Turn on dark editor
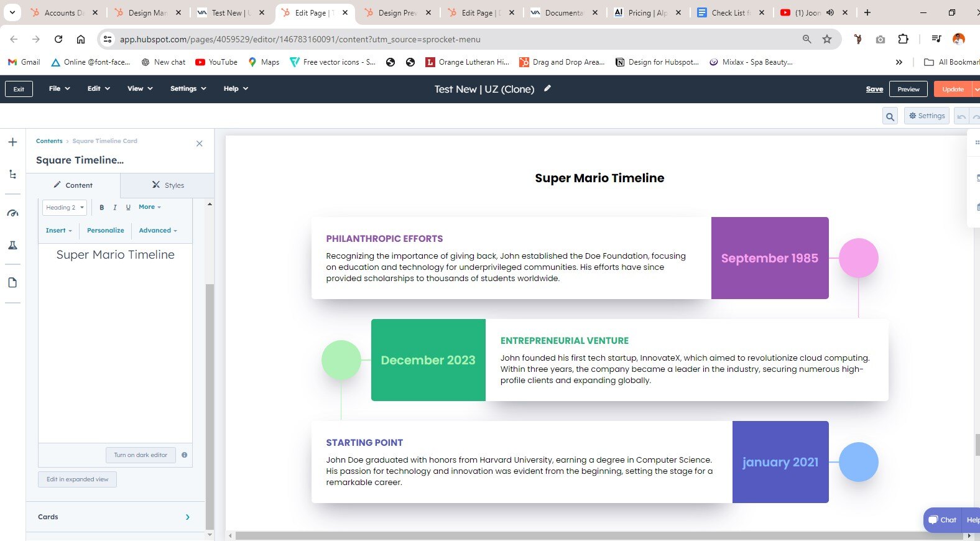Viewport: 980px width, 541px height. [x=141, y=455]
